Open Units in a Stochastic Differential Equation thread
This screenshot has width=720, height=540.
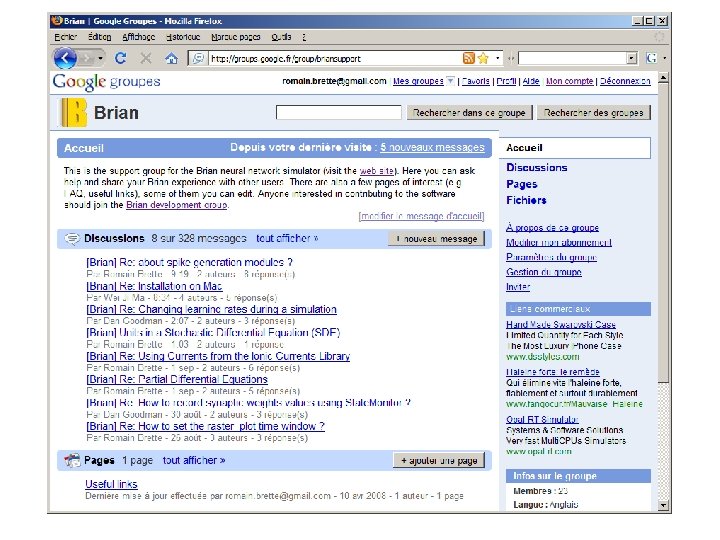click(x=213, y=332)
